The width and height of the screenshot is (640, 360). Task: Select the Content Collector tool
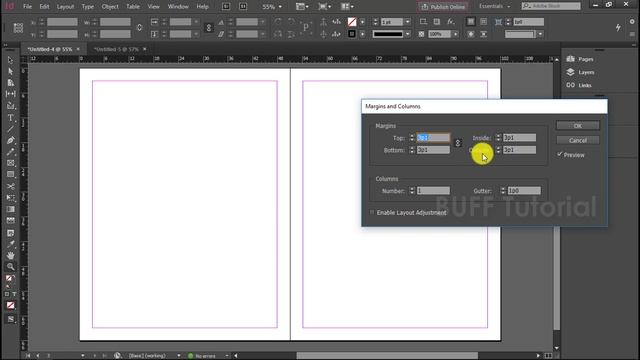10,106
